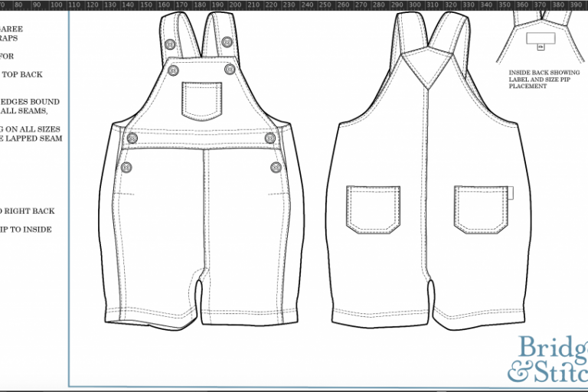Click the label rectangle in the inside back detail
This screenshot has width=588, height=392.
coord(541,38)
